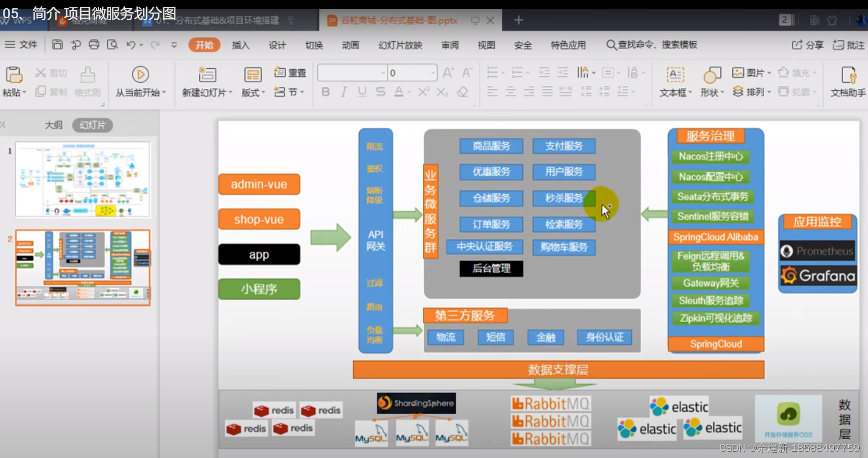This screenshot has width=868, height=458.
Task: Increase font size with A+ icon
Action: point(448,72)
